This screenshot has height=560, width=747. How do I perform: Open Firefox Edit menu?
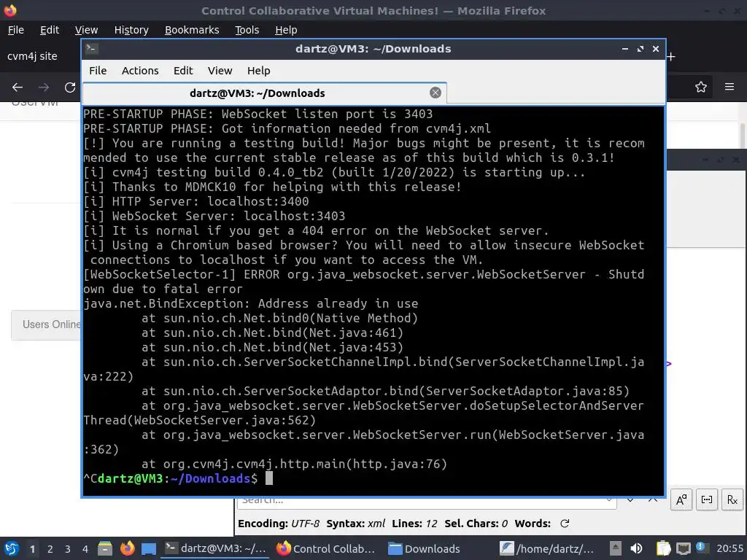(x=50, y=30)
